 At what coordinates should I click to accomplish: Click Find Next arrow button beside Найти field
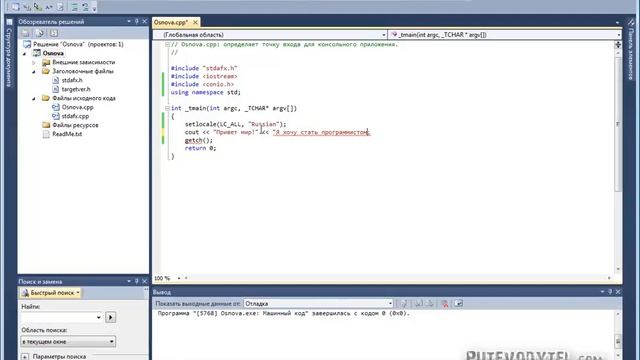pos(110,317)
